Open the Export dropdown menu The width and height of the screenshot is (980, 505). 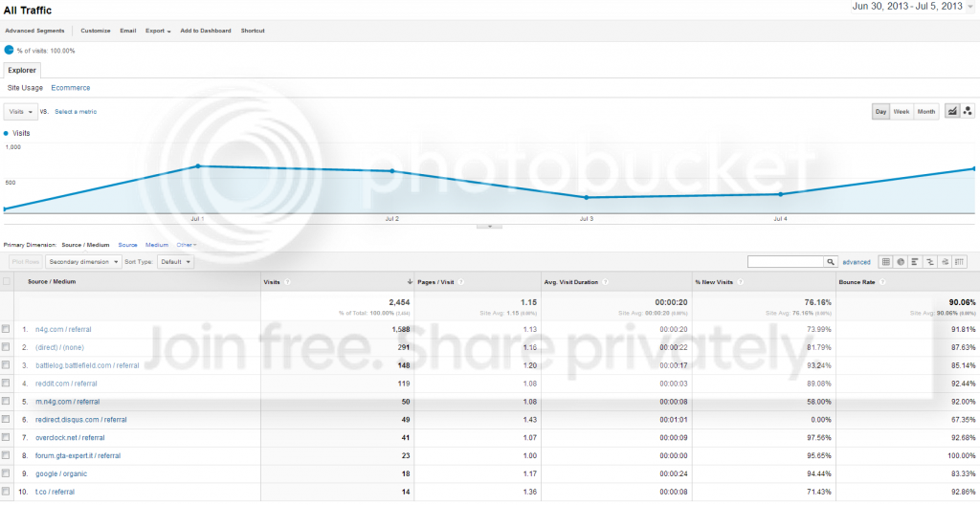(x=158, y=31)
